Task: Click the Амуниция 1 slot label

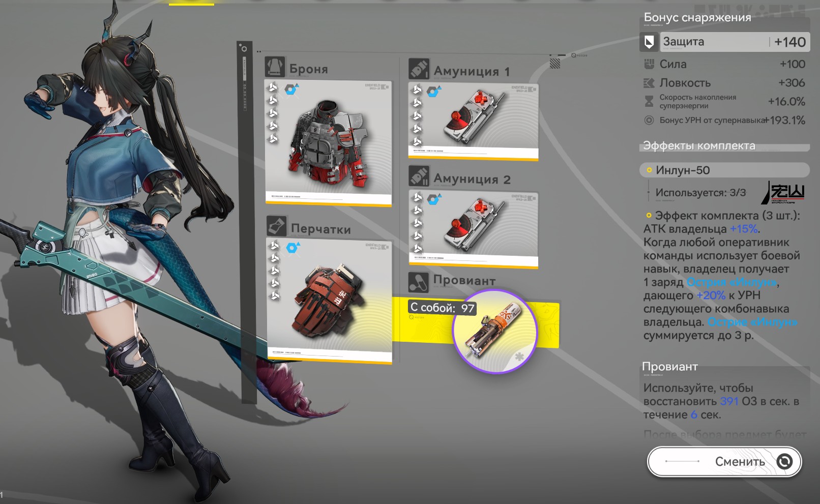Action: click(x=472, y=72)
